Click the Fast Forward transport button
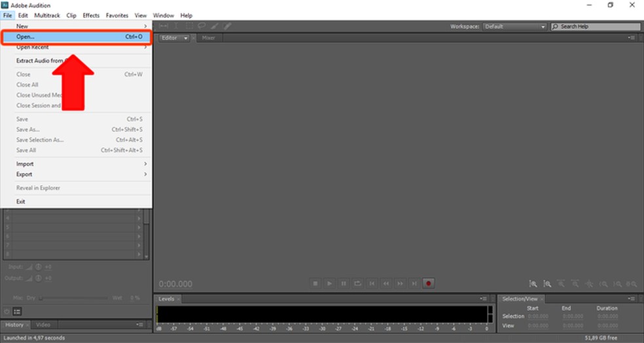644x343 pixels. click(400, 283)
